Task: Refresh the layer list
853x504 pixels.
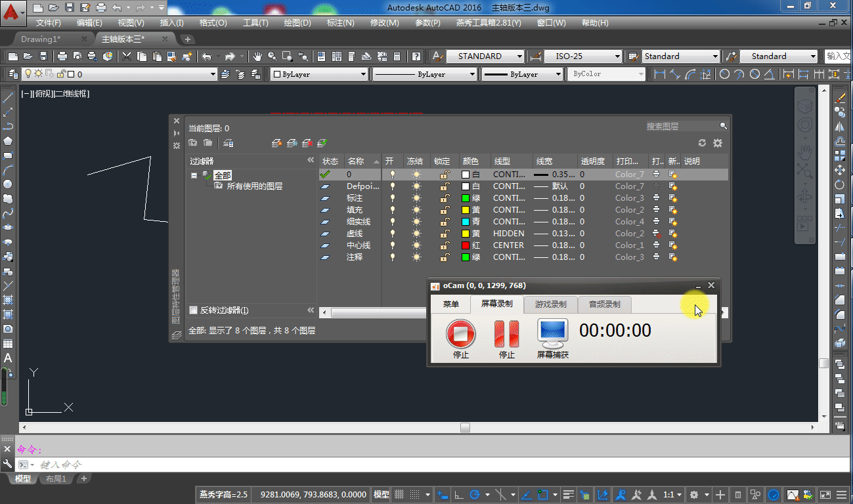Action: click(702, 143)
